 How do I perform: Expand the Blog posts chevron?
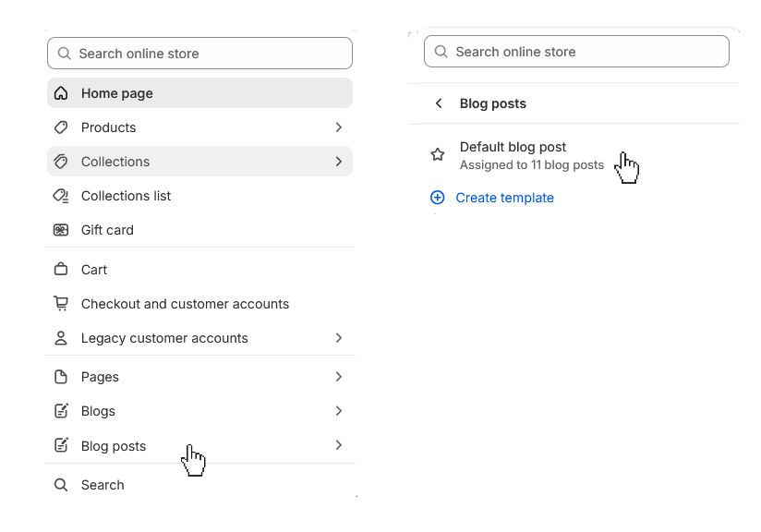pyautogui.click(x=339, y=445)
